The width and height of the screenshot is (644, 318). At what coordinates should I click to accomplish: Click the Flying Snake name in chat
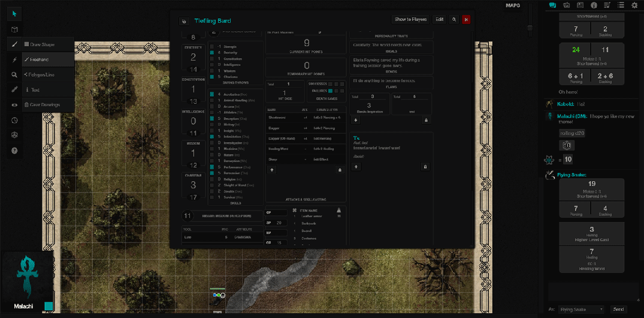(571, 175)
